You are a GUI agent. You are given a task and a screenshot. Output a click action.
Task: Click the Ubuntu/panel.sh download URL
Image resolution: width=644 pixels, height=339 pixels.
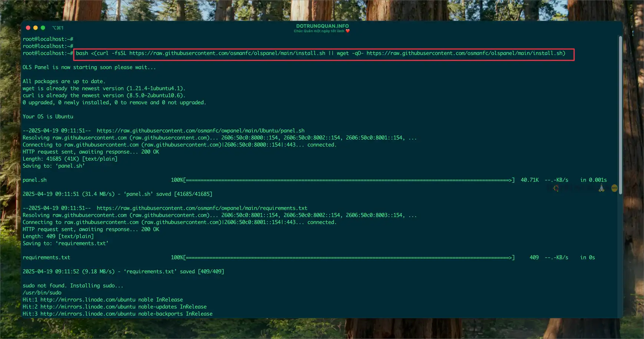pos(201,131)
